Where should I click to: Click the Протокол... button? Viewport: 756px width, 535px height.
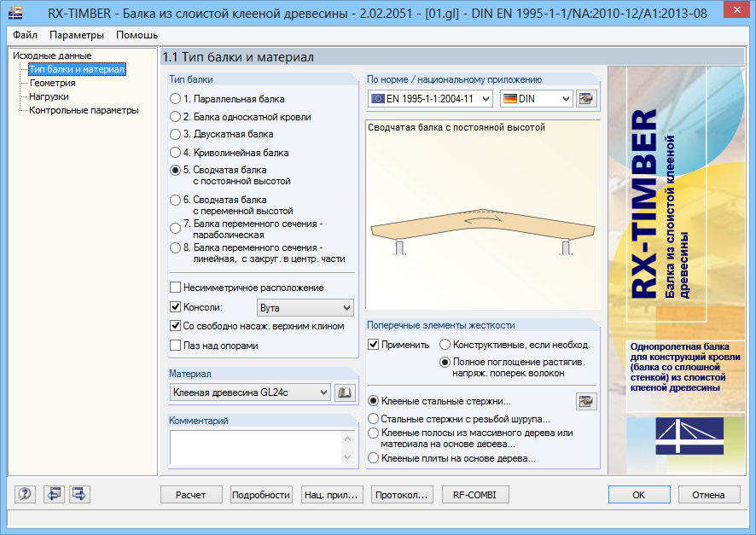click(x=402, y=495)
